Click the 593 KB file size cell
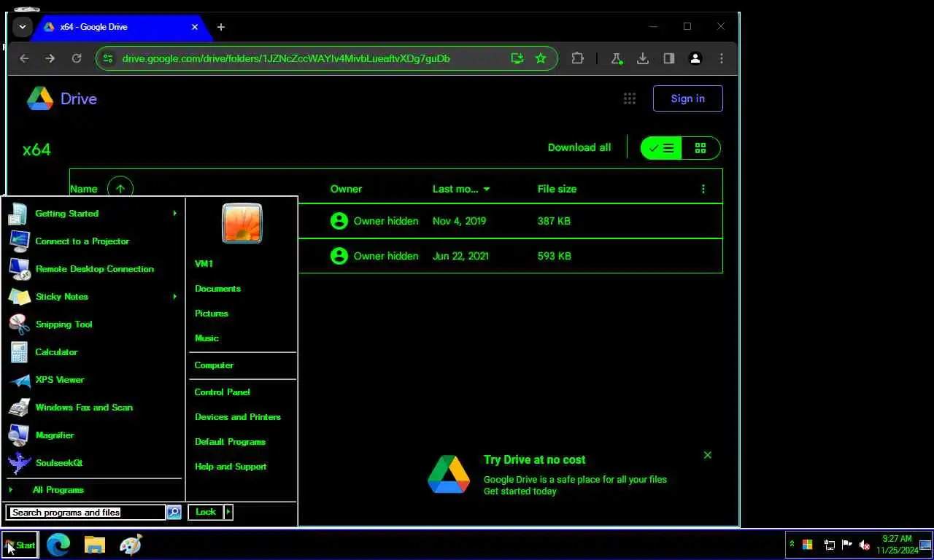Screen dimensions: 934x560 point(554,256)
